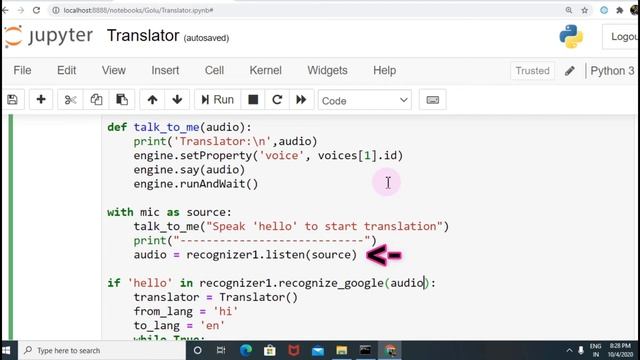640x360 pixels.
Task: Click the Chrome icon on taskbar
Action: [390, 351]
